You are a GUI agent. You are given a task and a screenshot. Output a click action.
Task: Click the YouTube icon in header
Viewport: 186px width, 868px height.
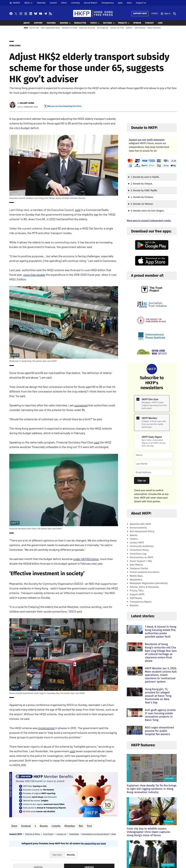point(41,13)
